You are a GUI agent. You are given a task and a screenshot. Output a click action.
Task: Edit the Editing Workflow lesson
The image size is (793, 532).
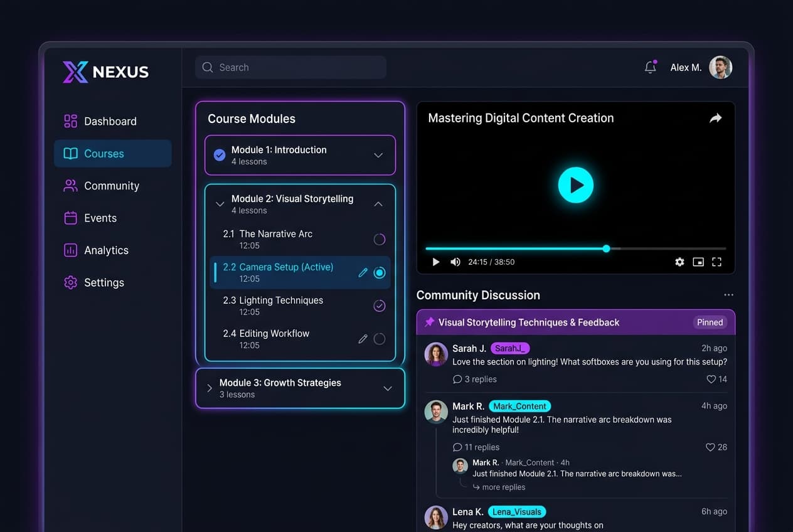[x=363, y=339]
